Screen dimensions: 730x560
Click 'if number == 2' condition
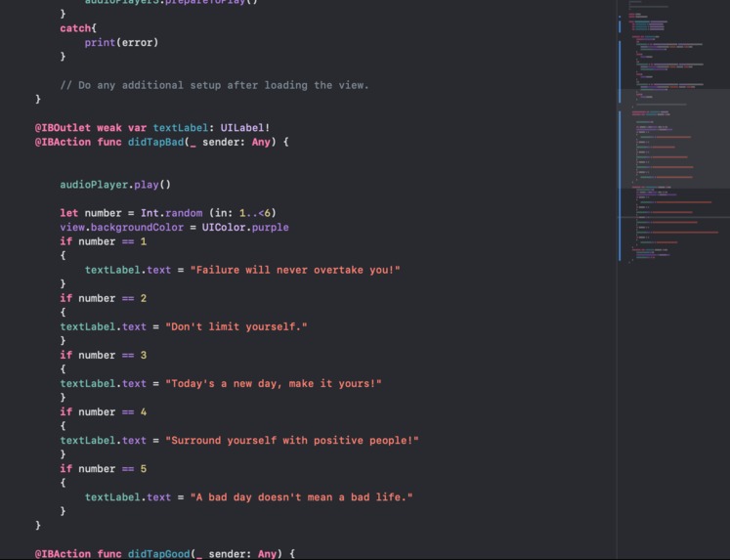[103, 298]
